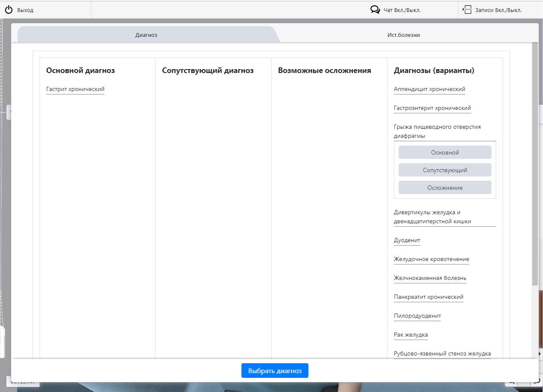Select Дуоденит from diagnosis variants
Image resolution: width=543 pixels, height=392 pixels.
[407, 240]
